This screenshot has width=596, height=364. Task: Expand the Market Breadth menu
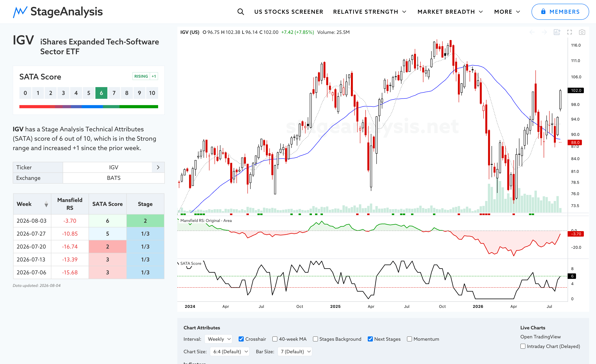pos(450,12)
